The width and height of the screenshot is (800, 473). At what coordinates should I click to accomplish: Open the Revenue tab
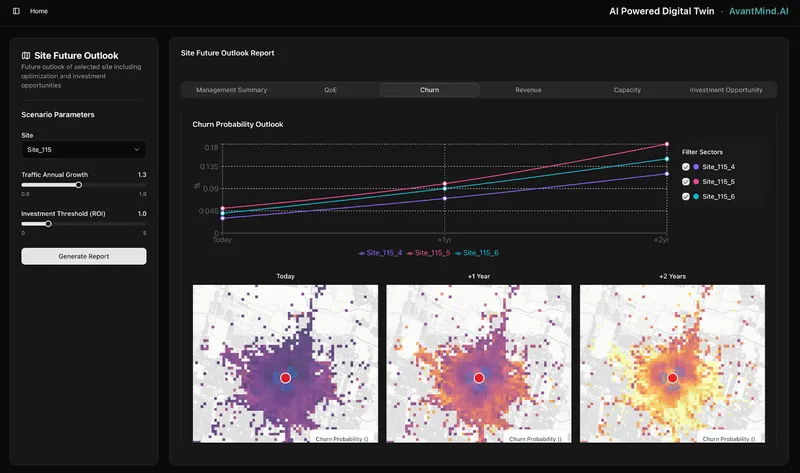pyautogui.click(x=528, y=90)
